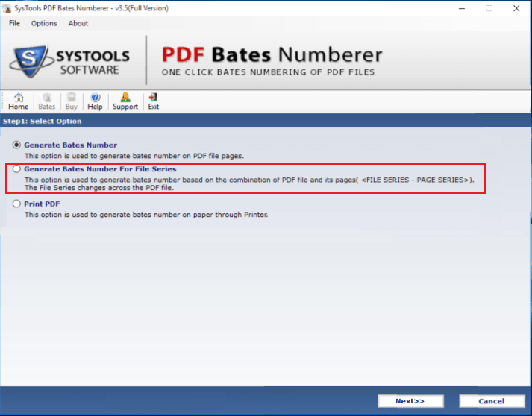Viewport: 532px width, 416px height.
Task: Click the Home toolbar icon
Action: click(19, 101)
